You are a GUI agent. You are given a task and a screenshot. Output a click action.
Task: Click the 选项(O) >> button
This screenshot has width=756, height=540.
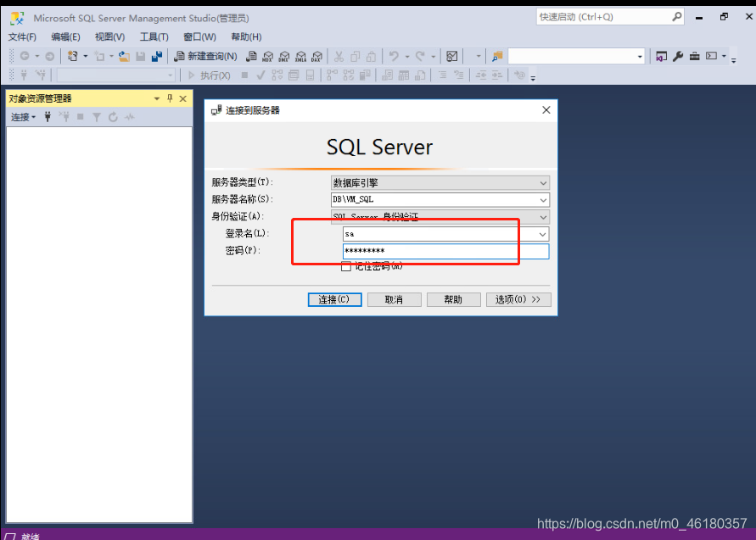518,299
